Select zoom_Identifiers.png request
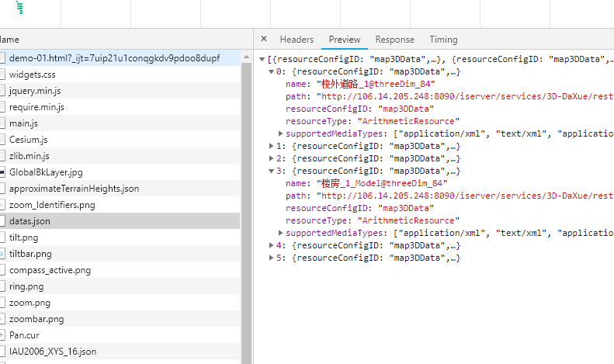The height and width of the screenshot is (364, 614). pyautogui.click(x=120, y=205)
